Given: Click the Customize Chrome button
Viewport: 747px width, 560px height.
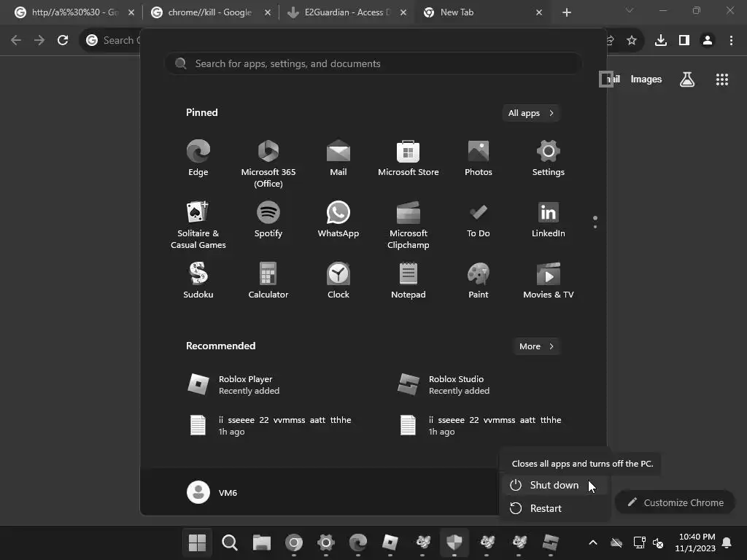Looking at the screenshot, I should pos(675,502).
